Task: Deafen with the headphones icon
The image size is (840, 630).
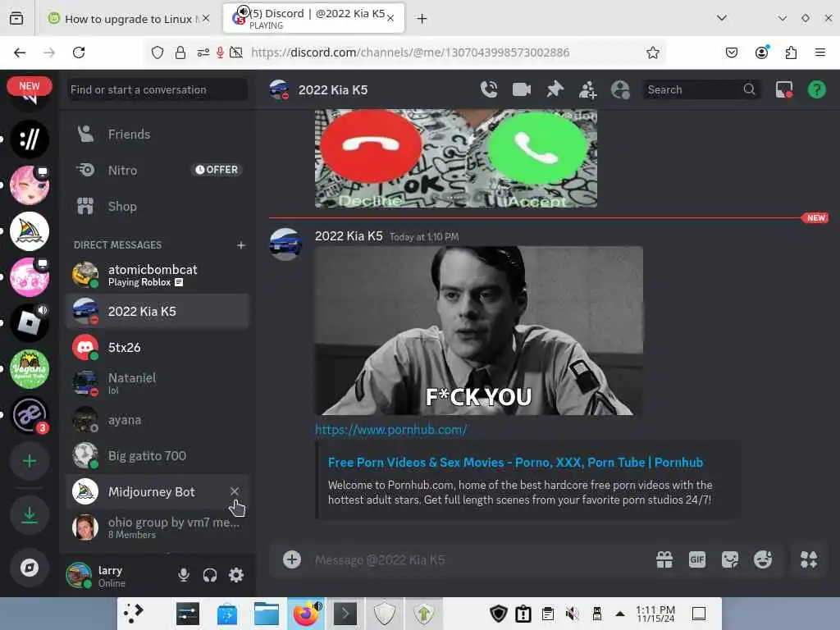Action: (210, 575)
